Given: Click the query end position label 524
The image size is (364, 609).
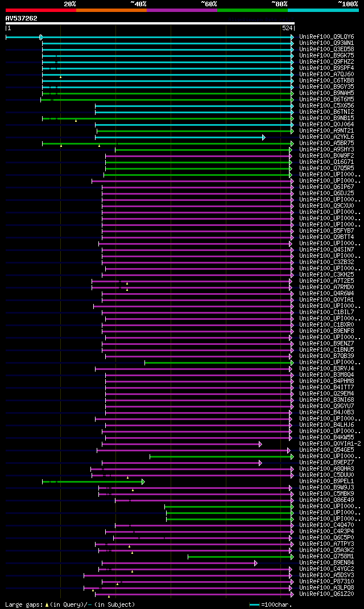Looking at the screenshot, I should click(287, 28).
